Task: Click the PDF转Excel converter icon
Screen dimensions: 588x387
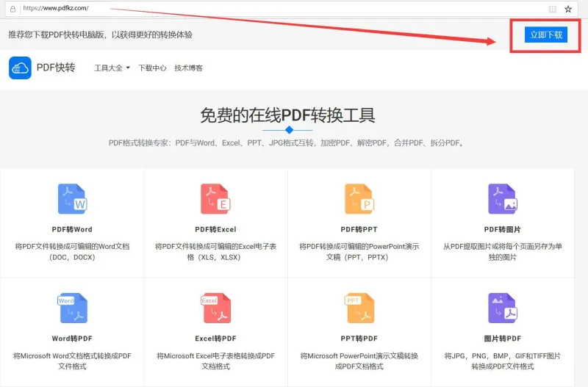Action: 215,199
